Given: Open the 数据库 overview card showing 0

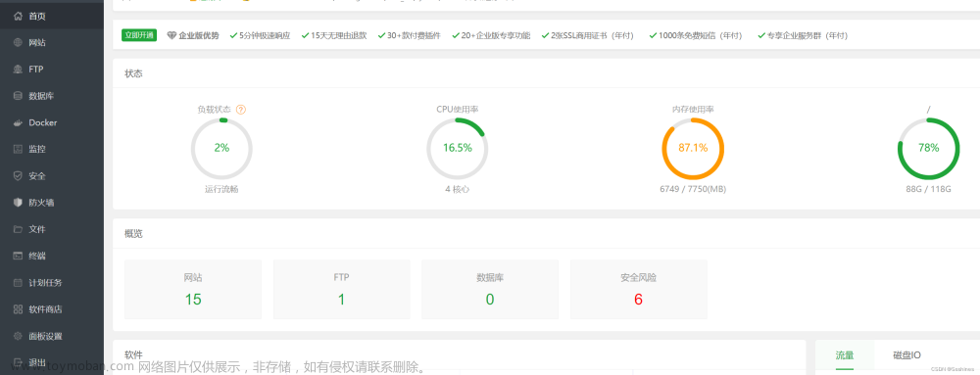Looking at the screenshot, I should coord(490,290).
